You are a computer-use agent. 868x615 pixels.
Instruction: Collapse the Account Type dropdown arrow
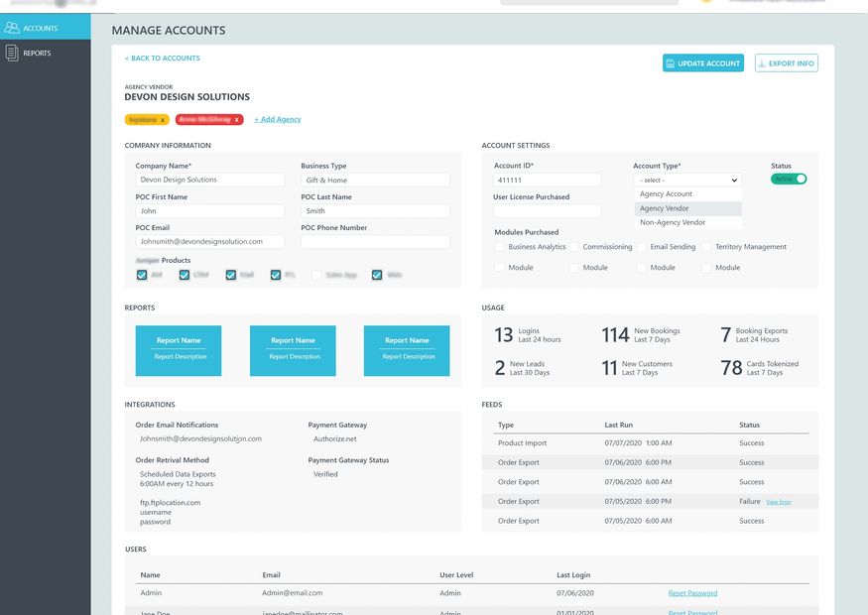[x=733, y=181]
